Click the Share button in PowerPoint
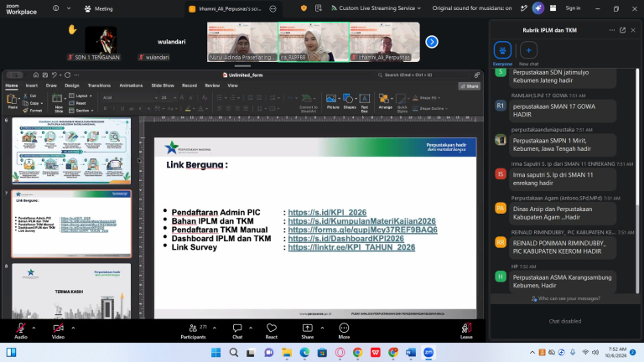The width and height of the screenshot is (644, 362). click(470, 86)
